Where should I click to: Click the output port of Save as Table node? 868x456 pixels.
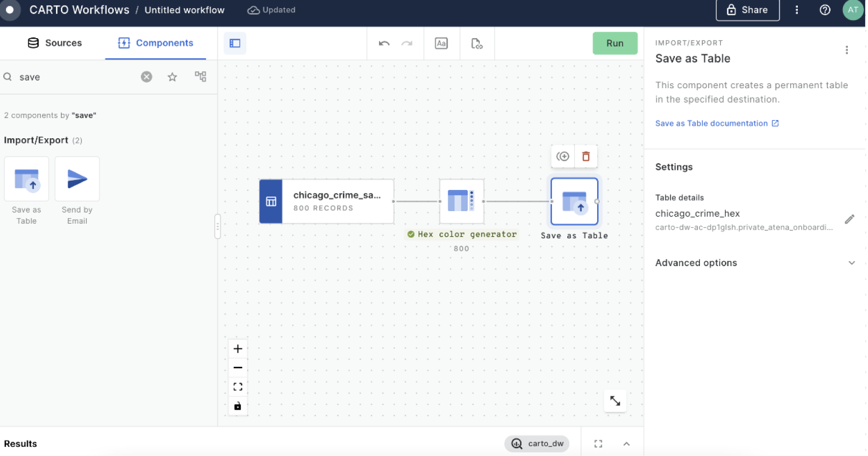597,201
